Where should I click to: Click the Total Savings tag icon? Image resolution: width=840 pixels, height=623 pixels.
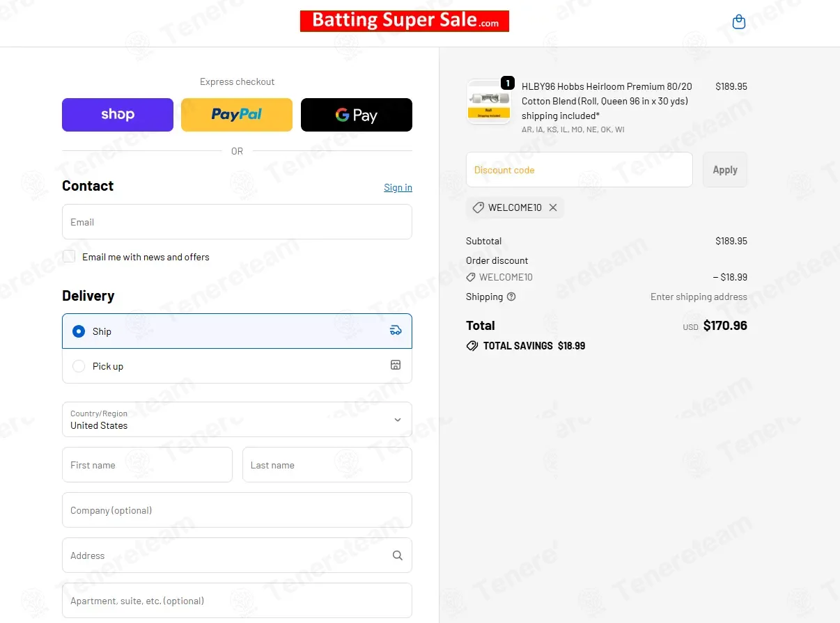[x=472, y=346]
